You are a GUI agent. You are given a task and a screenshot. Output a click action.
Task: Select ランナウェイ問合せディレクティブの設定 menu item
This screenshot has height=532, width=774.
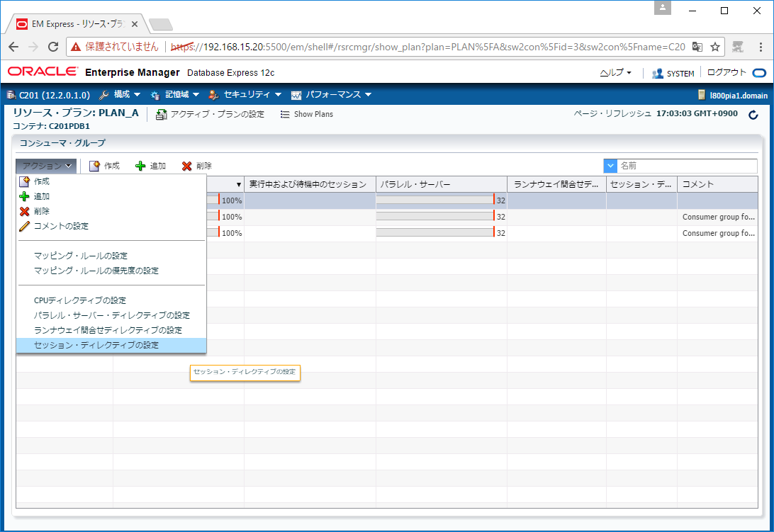pyautogui.click(x=111, y=329)
